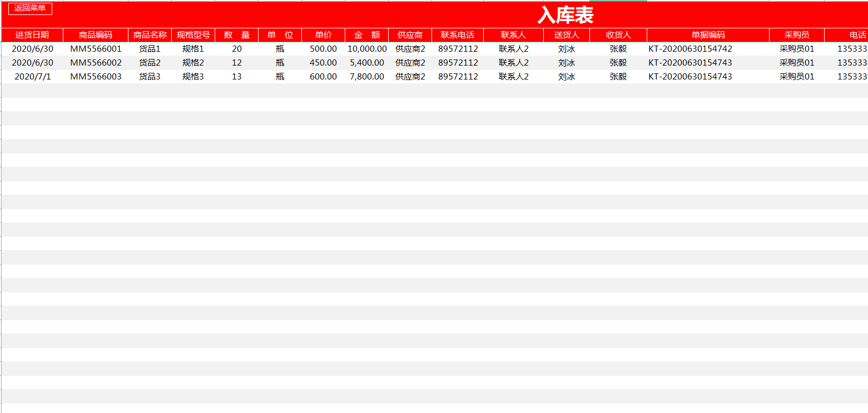Viewport: 868px width, 413px height.
Task: Click the 联系电话 header cell
Action: (x=458, y=34)
